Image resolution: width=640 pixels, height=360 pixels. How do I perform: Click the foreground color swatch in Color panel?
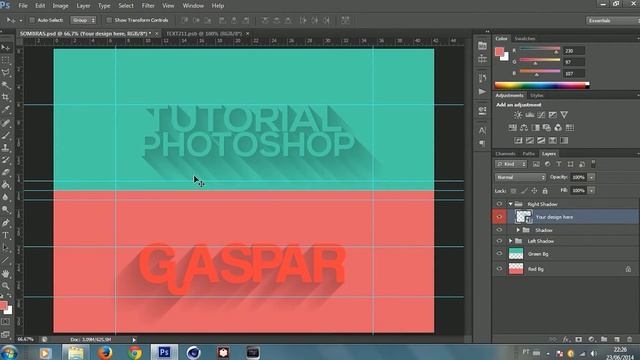tap(499, 52)
